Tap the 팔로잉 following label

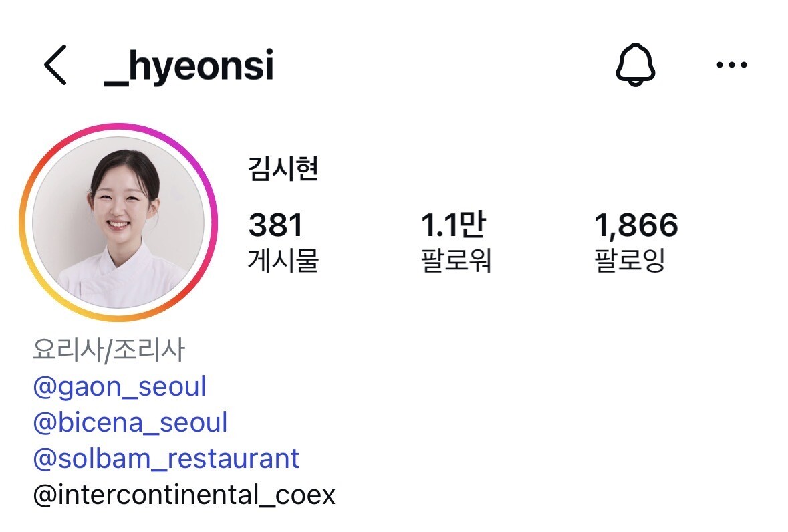(630, 260)
